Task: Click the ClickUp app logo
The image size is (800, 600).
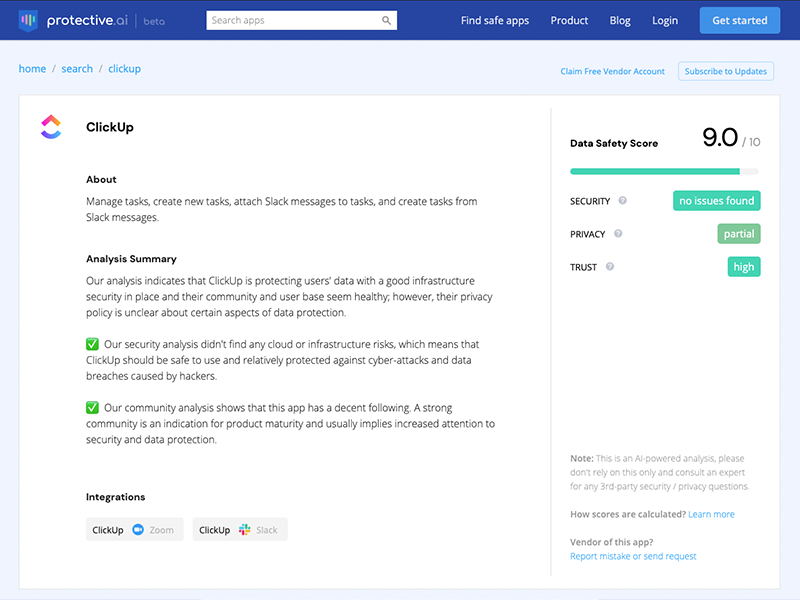Action: pos(51,127)
